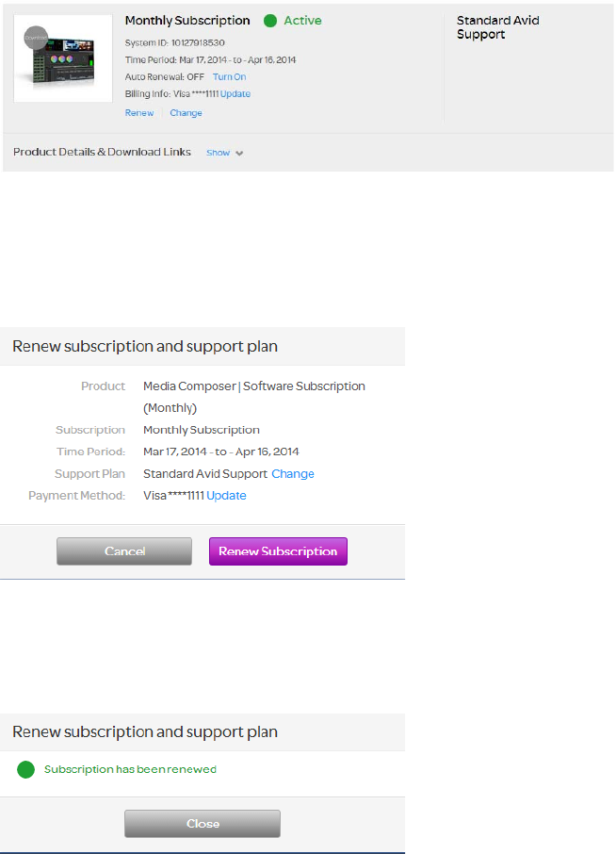Click the System ID number
The height and width of the screenshot is (854, 616).
(x=198, y=43)
